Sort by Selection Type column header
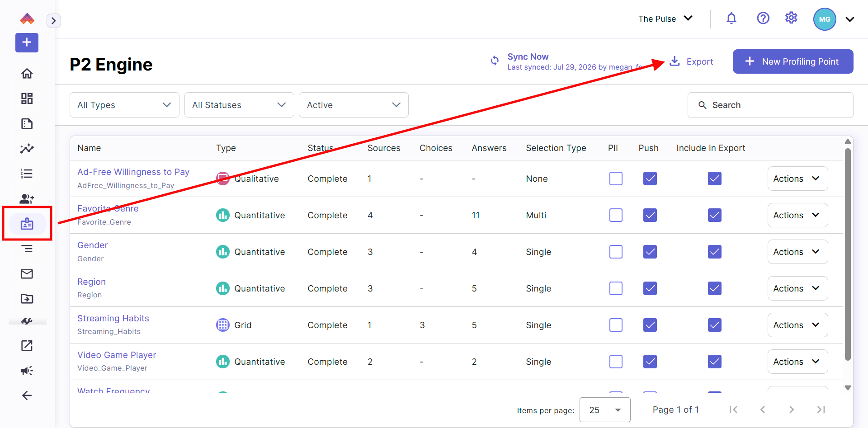The width and height of the screenshot is (868, 428). point(556,148)
